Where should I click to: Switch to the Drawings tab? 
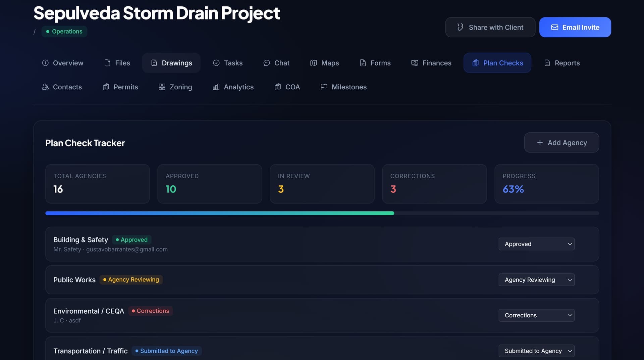click(x=171, y=63)
